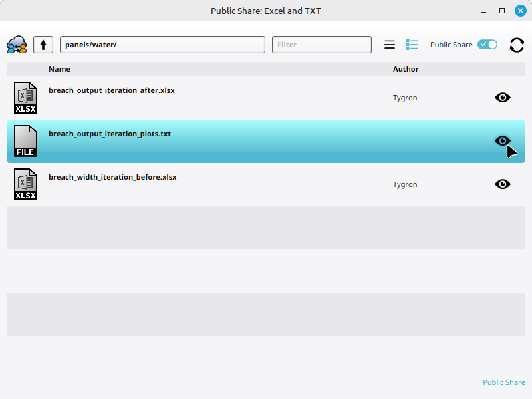Screen dimensions: 532x399
Task: Refresh the folder contents
Action: pos(517,45)
